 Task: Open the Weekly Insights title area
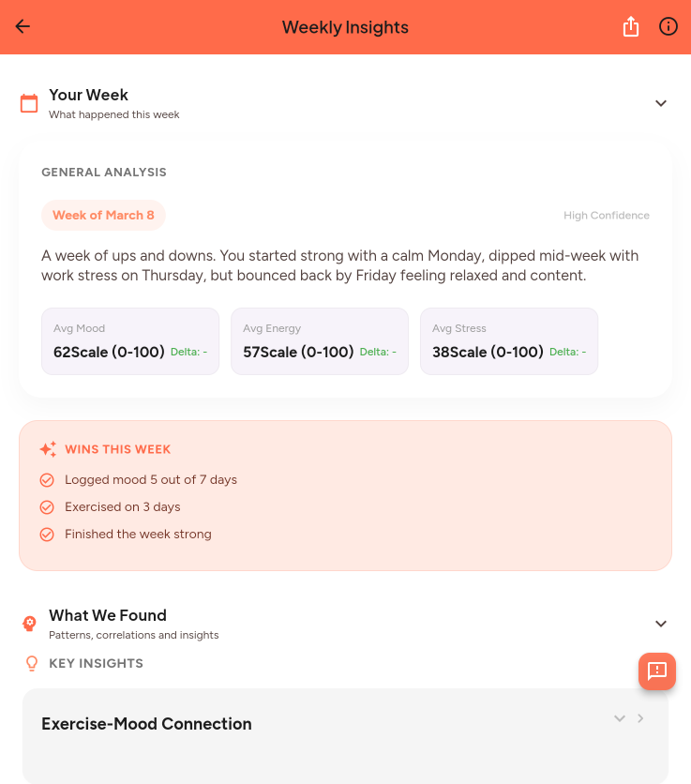coord(345,27)
